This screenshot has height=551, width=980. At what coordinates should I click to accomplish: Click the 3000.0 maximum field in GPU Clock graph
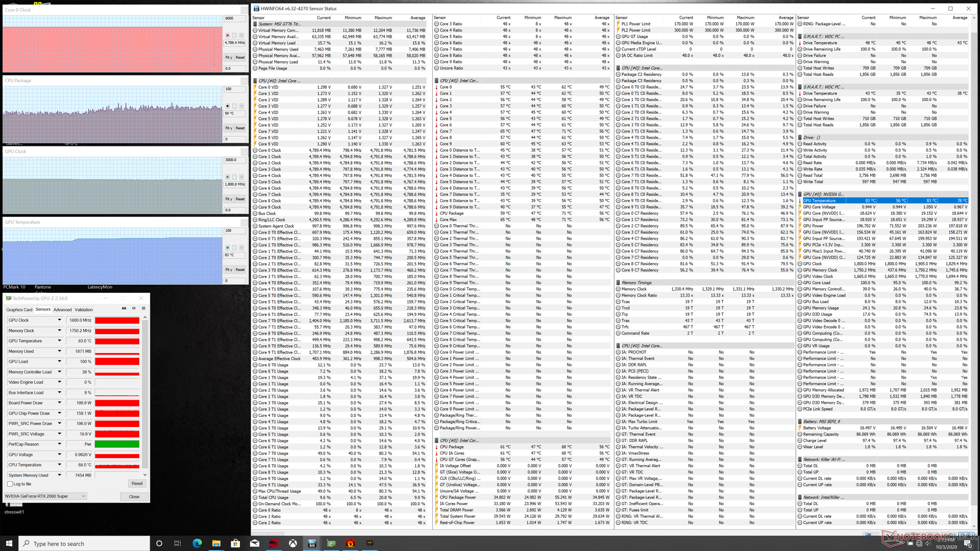tap(235, 160)
